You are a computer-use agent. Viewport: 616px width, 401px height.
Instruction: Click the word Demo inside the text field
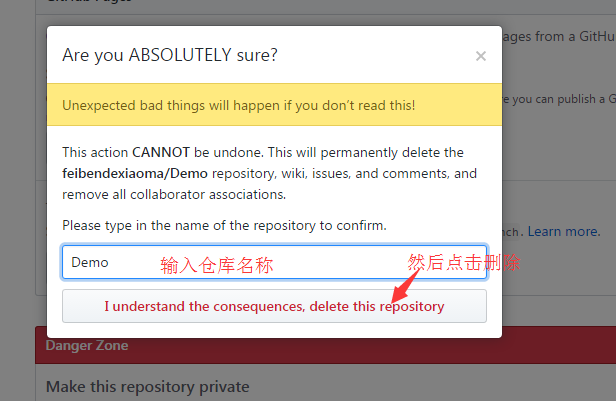pyautogui.click(x=90, y=262)
